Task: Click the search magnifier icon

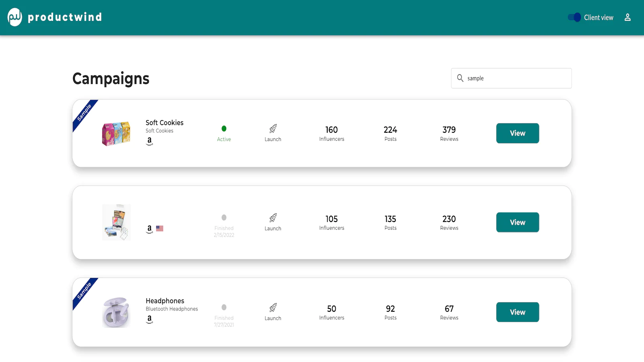Action: pyautogui.click(x=460, y=78)
